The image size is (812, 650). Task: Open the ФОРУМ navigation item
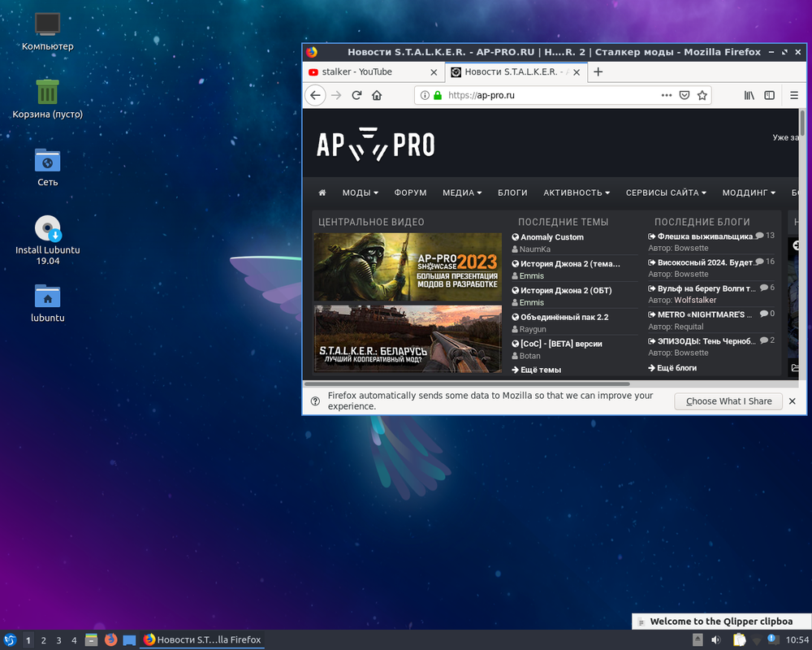click(410, 193)
